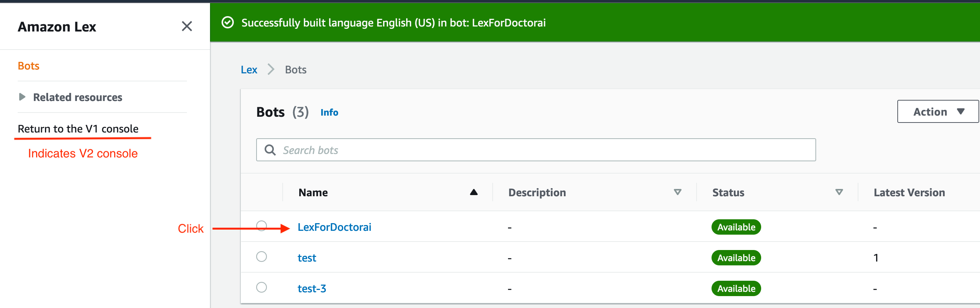Click the success message about LexForDoctorai
This screenshot has width=980, height=308.
(x=393, y=23)
